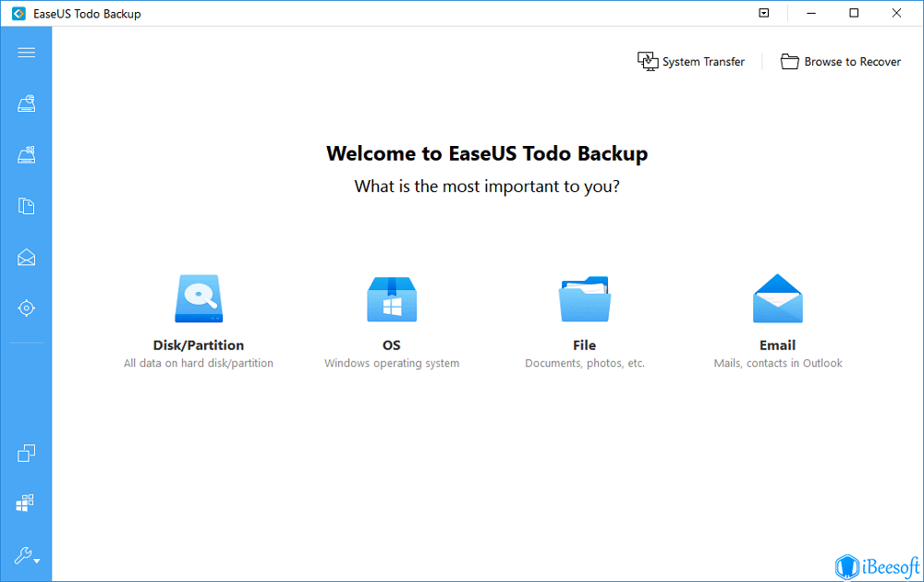Screen dimensions: 924x582
Task: Open the hamburger menu in sidebar
Action: click(26, 53)
